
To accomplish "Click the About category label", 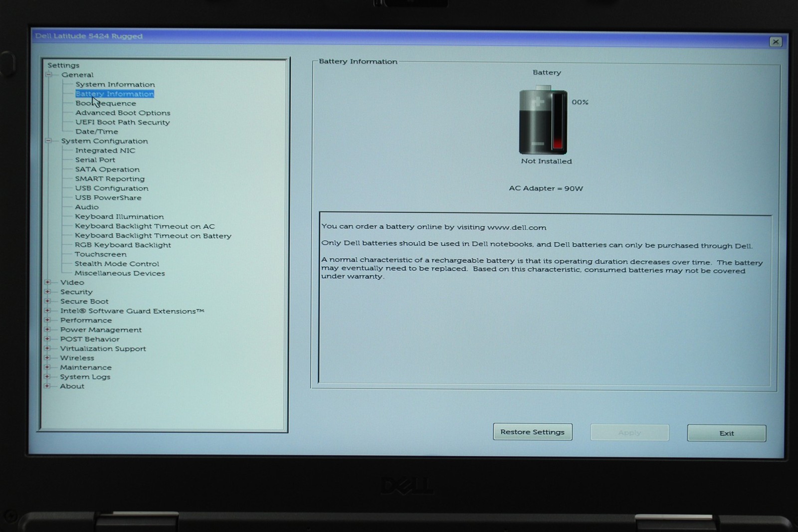I will (x=72, y=386).
